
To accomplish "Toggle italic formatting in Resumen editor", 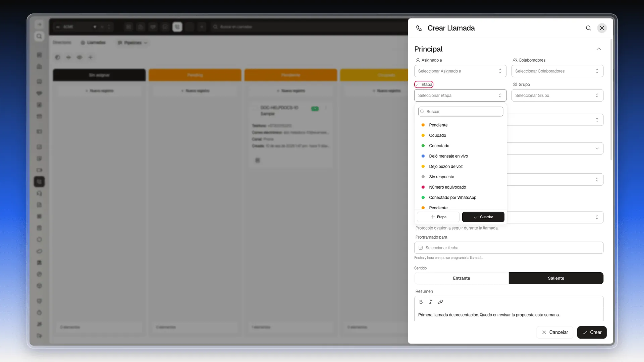I will click(431, 302).
